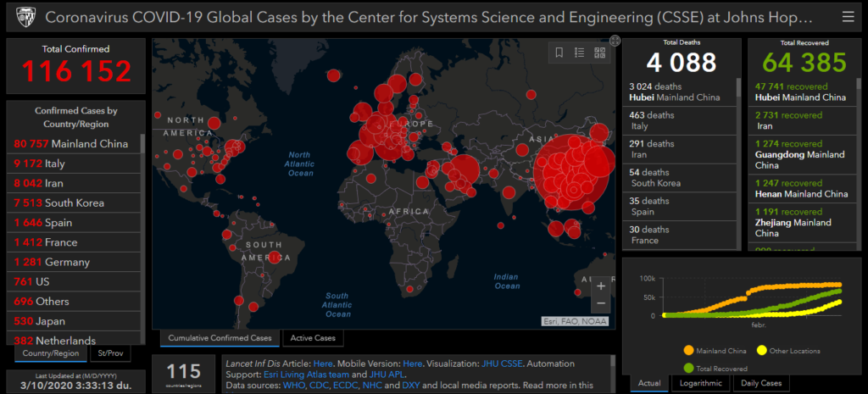Image resolution: width=868 pixels, height=394 pixels.
Task: Select Japan with 530 confirmed cases
Action: pos(74,321)
